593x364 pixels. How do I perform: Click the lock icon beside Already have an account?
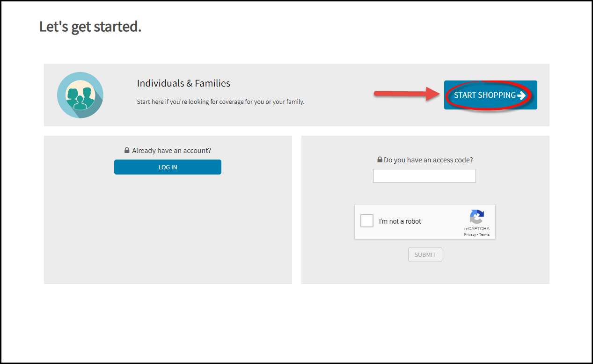[127, 150]
